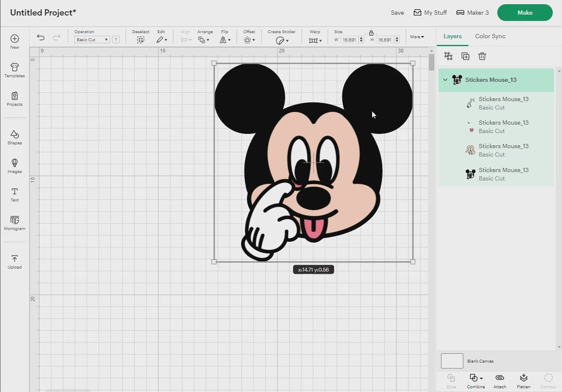Collapse the Stickers Mouse_13 group
Image resolution: width=562 pixels, height=392 pixels.
pyautogui.click(x=445, y=80)
